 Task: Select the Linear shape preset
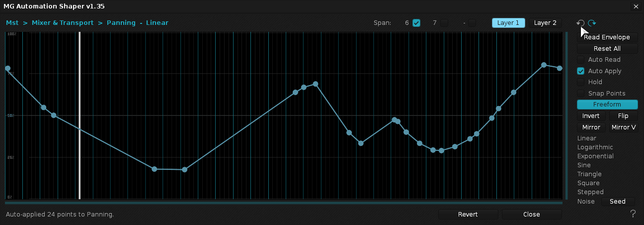[587, 138]
